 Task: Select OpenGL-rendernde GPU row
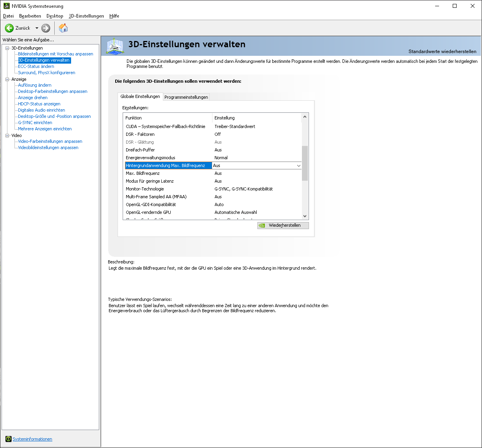(x=213, y=212)
